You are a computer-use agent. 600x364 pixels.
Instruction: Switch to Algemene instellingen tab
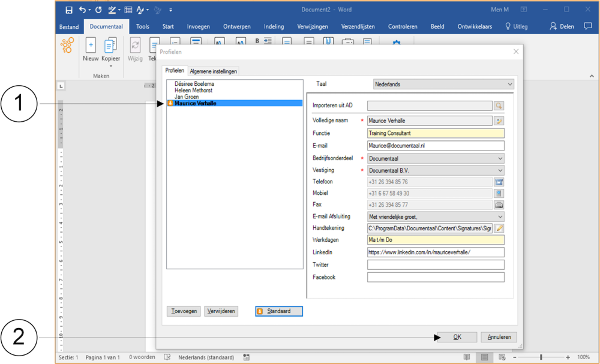coord(213,71)
